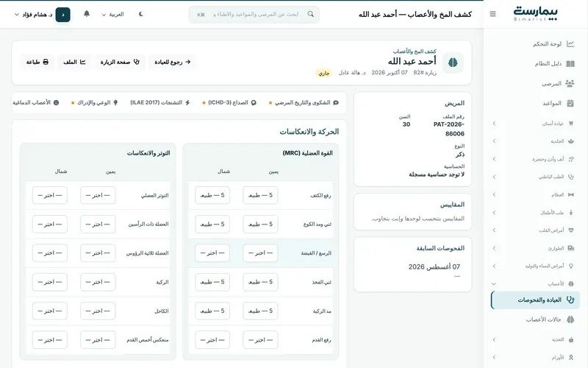Open الرسغ / القبضة شمال dropdown
This screenshot has height=368, width=588.
tap(212, 253)
